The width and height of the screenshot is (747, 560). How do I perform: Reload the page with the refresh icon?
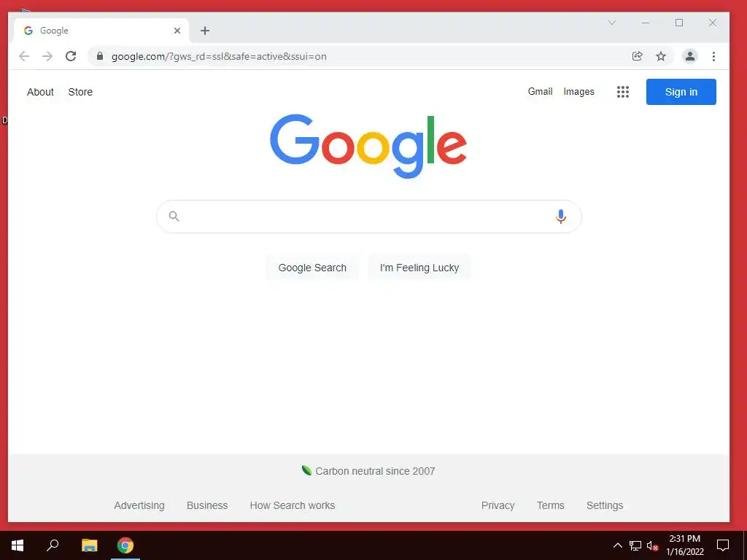point(71,56)
